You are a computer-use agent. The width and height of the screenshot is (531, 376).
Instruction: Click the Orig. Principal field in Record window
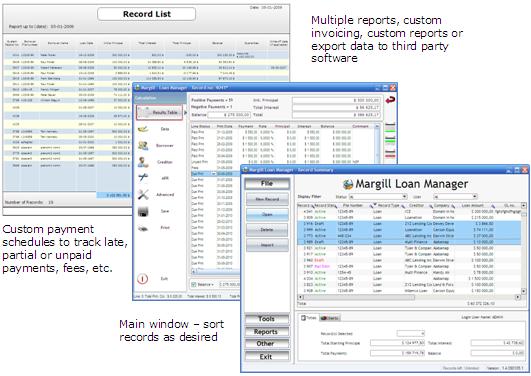[336, 100]
